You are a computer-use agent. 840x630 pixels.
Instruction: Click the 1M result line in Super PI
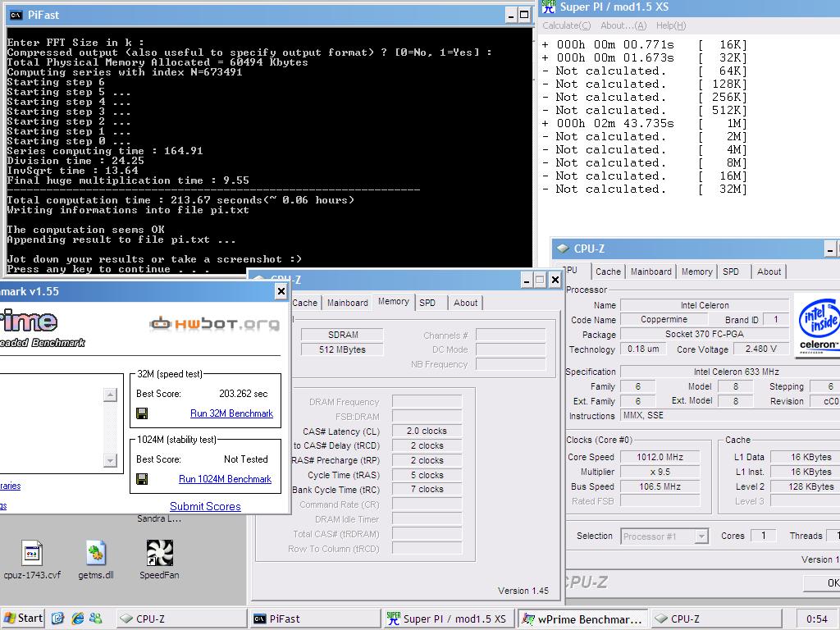click(x=645, y=123)
